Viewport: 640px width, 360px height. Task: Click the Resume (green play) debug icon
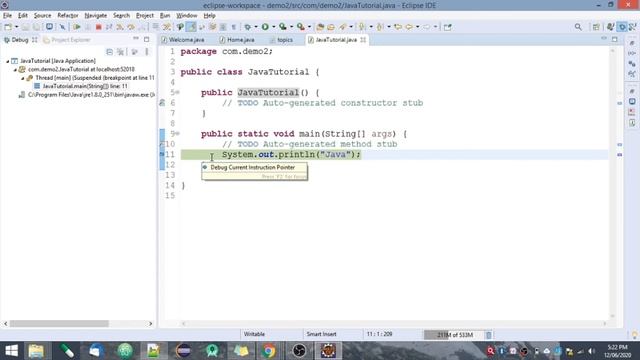pos(76,27)
